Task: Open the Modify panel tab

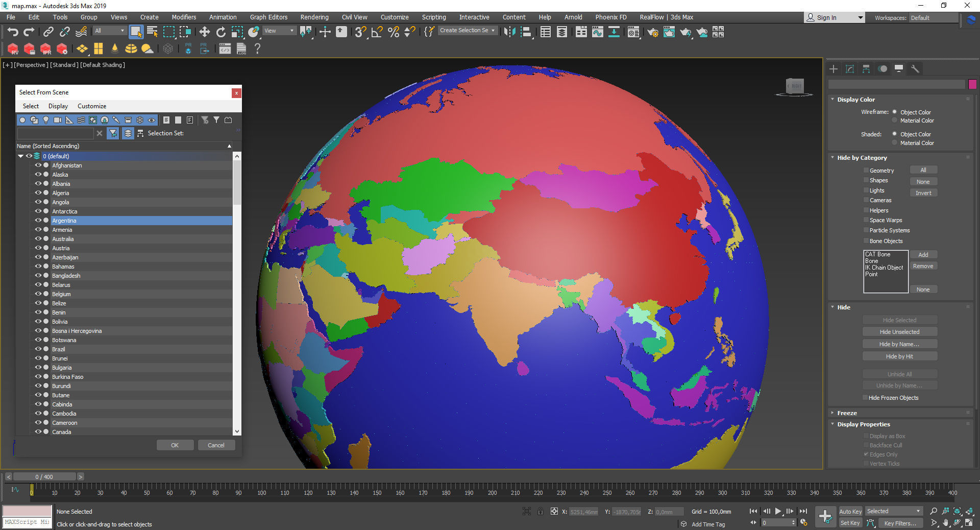Action: [x=850, y=69]
